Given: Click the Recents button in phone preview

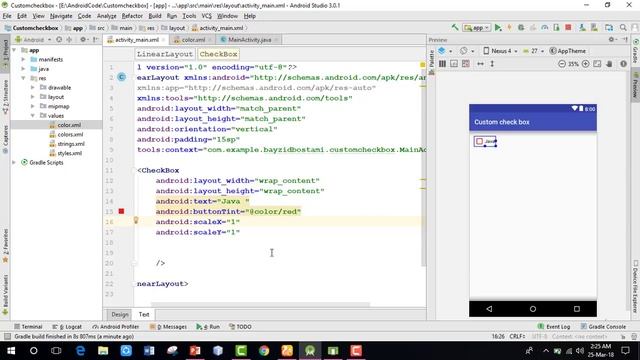Looking at the screenshot, I should pos(577,309).
